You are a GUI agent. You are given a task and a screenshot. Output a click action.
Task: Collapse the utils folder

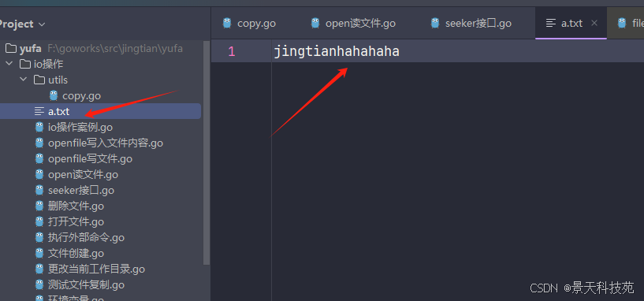[x=24, y=80]
